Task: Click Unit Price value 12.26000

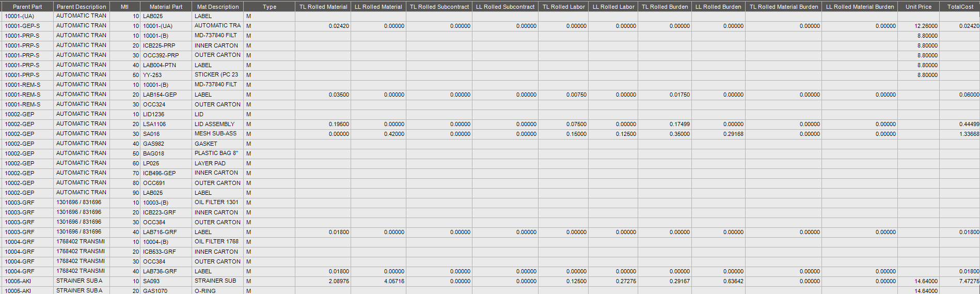Action: pos(919,26)
